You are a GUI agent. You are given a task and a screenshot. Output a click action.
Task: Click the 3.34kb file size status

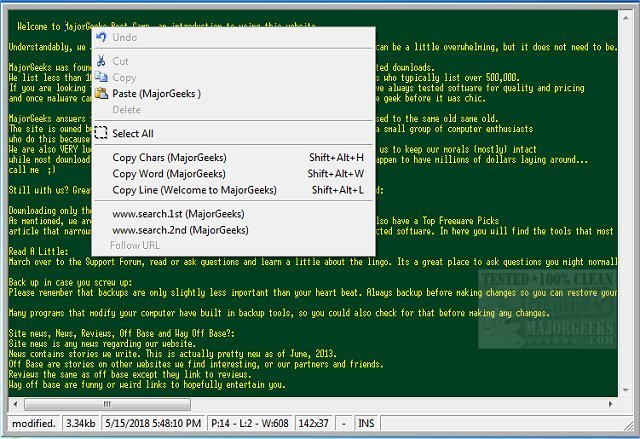tap(80, 423)
